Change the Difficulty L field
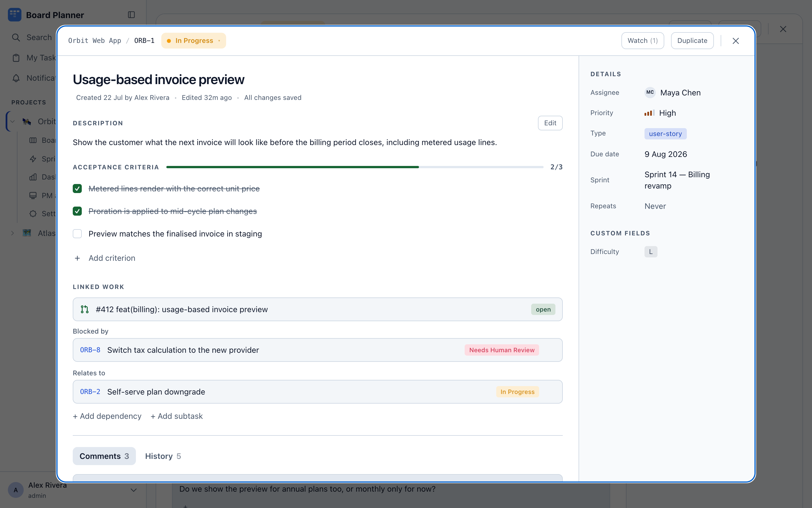This screenshot has width=812, height=508. pyautogui.click(x=651, y=252)
